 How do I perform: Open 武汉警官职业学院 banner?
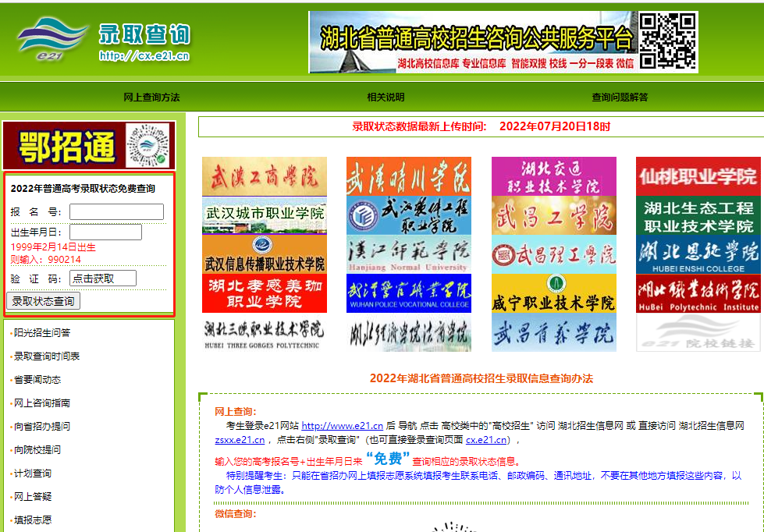point(408,293)
